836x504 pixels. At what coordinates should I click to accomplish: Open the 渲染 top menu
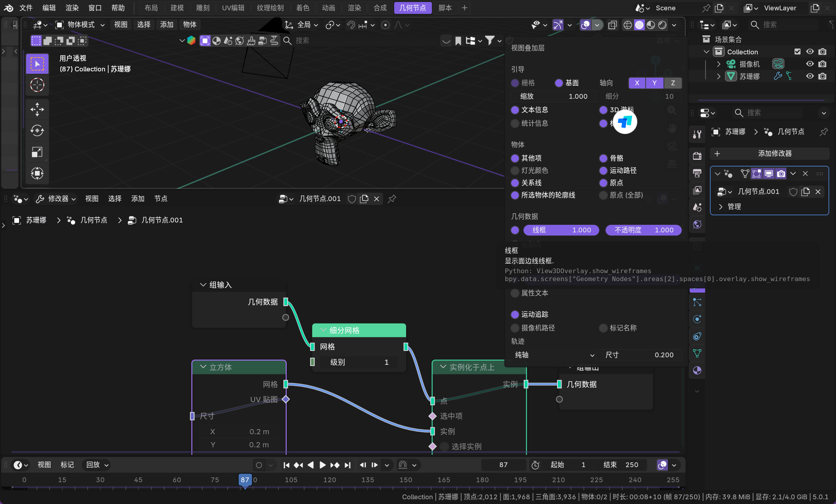(72, 8)
